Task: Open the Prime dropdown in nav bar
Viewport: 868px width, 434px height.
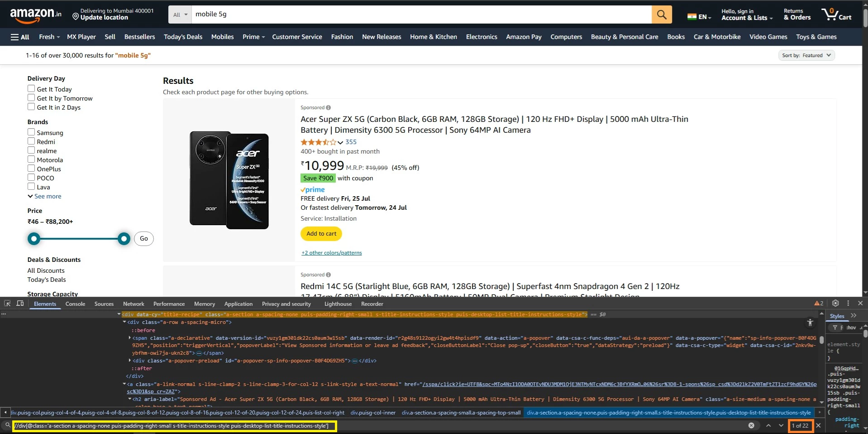Action: point(253,37)
